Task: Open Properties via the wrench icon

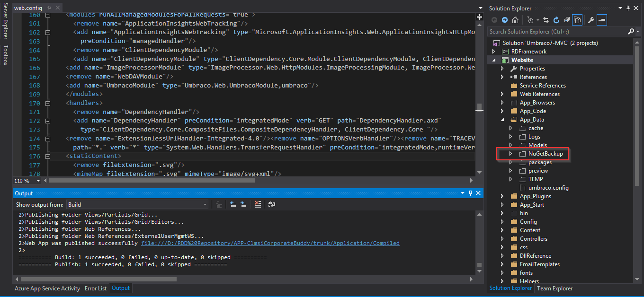Action: pos(591,20)
